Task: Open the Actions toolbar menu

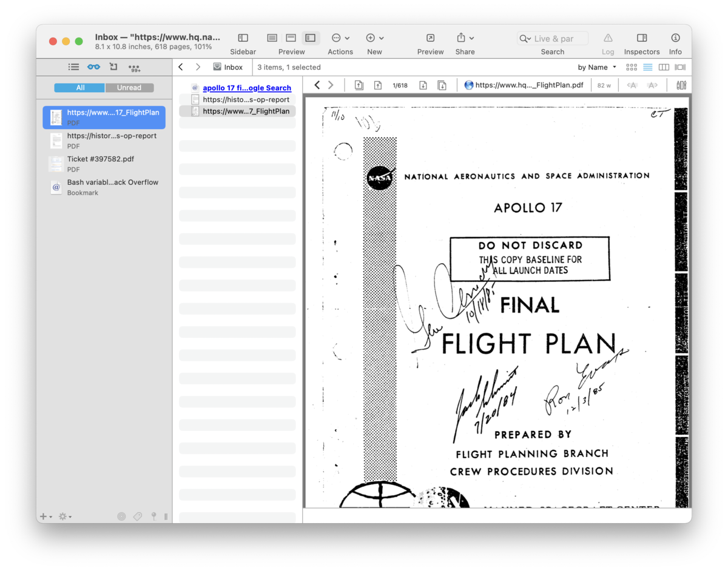Action: click(340, 38)
